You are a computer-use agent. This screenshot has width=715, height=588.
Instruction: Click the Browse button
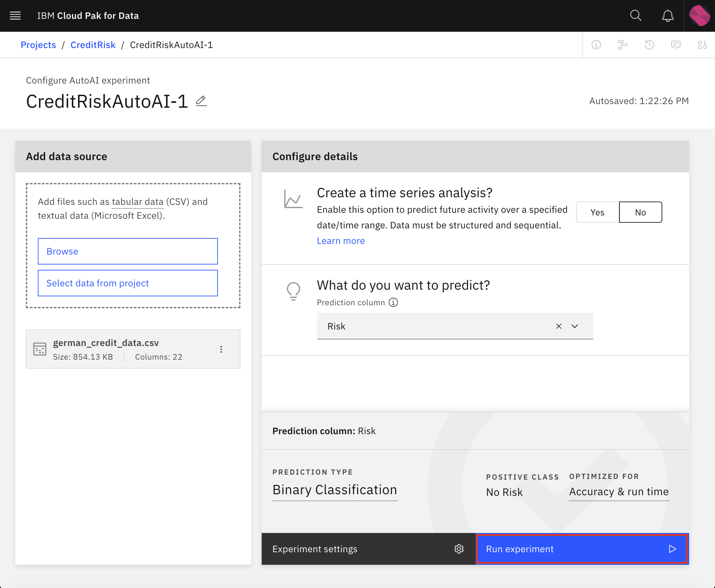point(128,251)
